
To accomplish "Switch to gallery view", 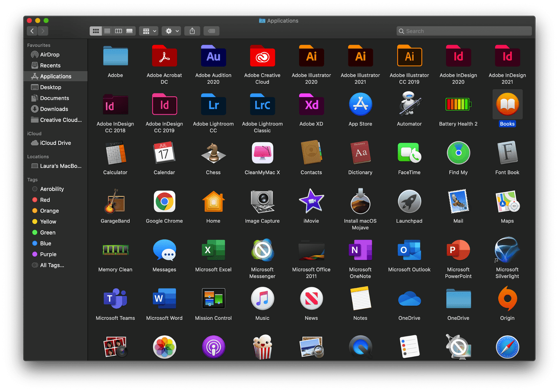I will (130, 31).
